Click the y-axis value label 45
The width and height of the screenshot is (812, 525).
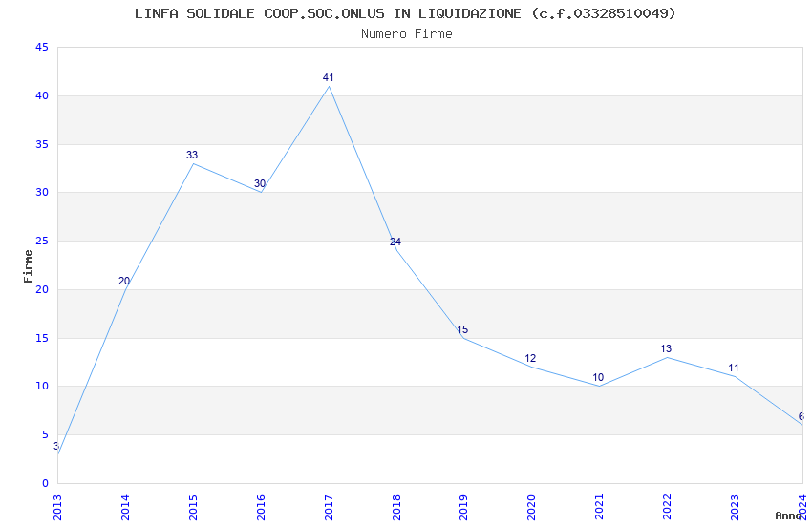click(42, 48)
